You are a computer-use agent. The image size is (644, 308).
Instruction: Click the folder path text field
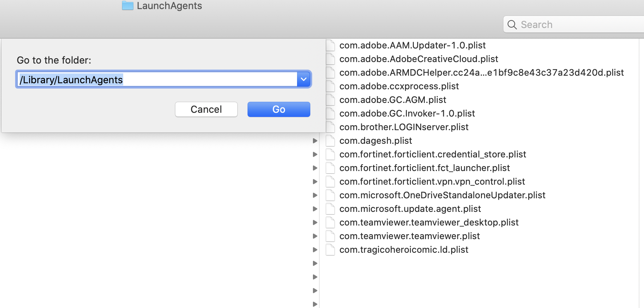[x=158, y=79]
